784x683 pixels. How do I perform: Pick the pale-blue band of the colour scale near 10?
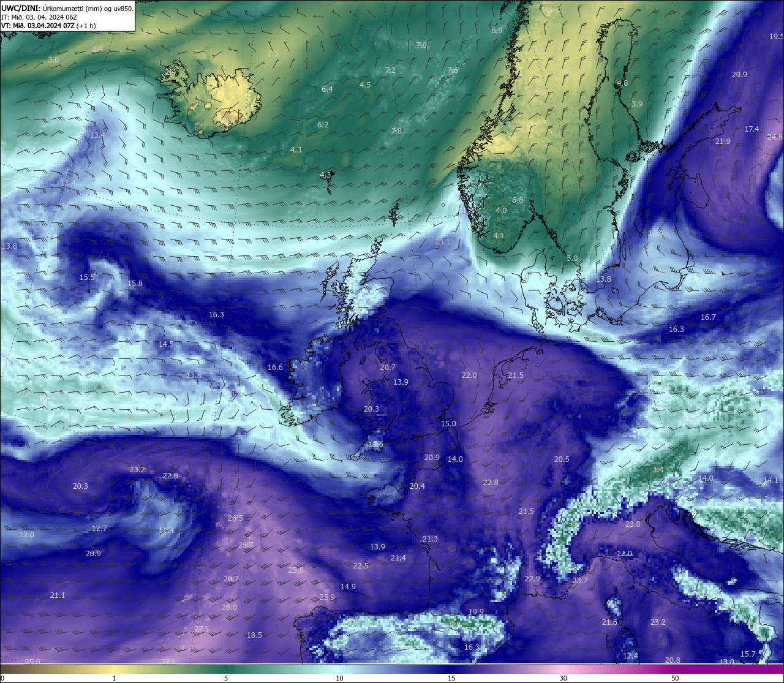[x=340, y=670]
